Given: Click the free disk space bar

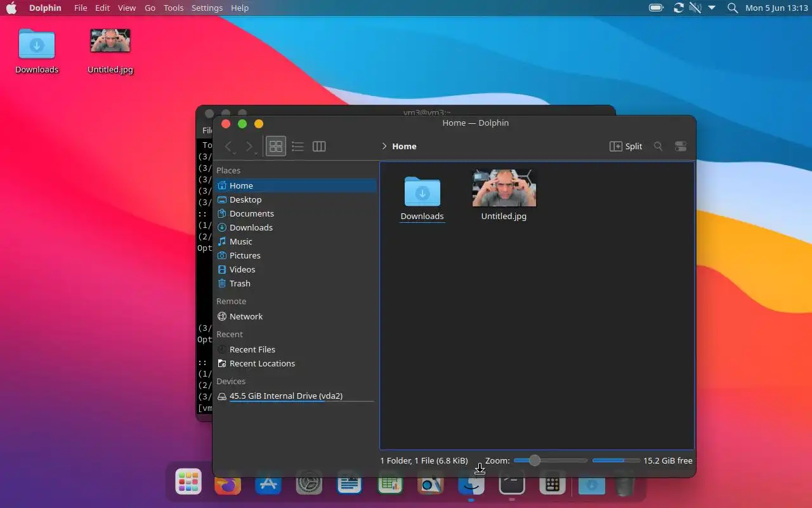Looking at the screenshot, I should coord(616,460).
